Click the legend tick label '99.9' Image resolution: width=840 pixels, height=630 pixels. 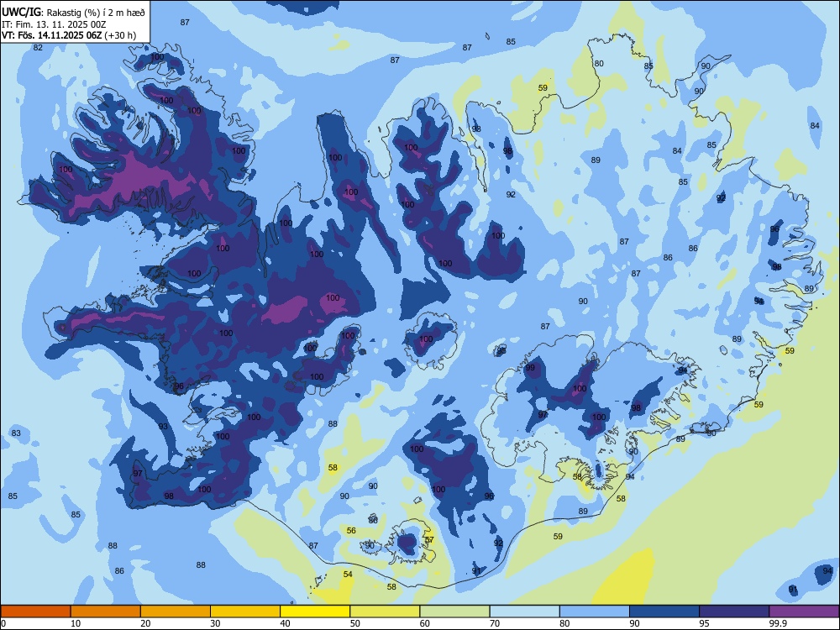point(777,623)
